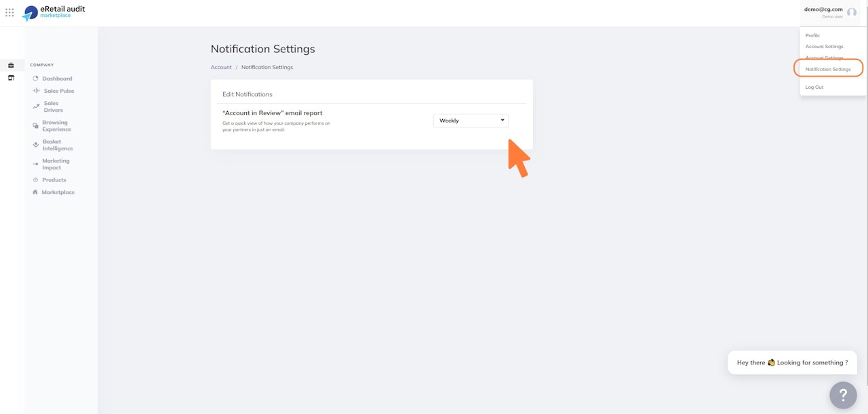Open the apps grid launcher

pyautogui.click(x=9, y=12)
